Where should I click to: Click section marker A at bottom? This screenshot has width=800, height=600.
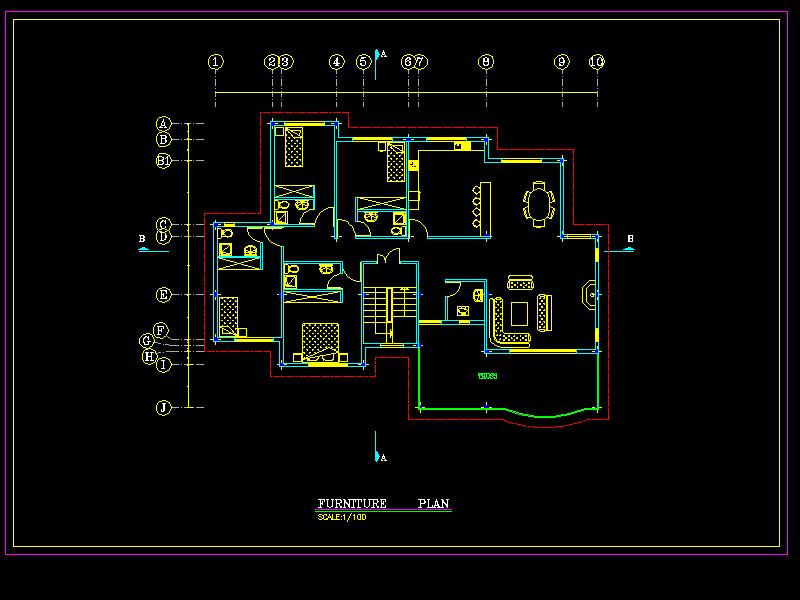click(378, 456)
